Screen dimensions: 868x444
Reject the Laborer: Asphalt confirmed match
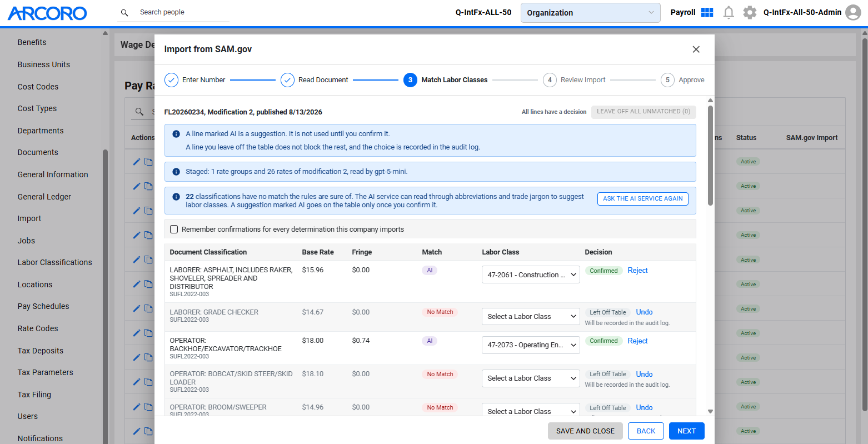click(x=637, y=271)
